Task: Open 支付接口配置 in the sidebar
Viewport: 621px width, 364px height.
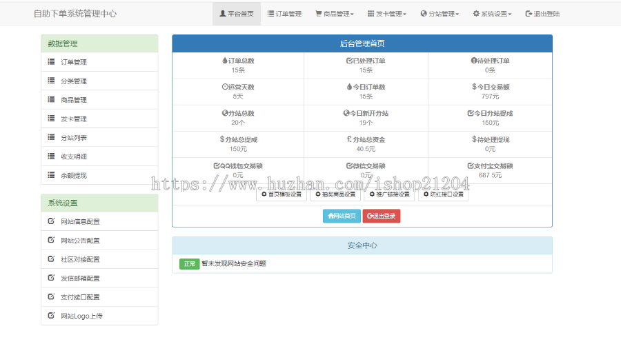Action: [x=99, y=297]
